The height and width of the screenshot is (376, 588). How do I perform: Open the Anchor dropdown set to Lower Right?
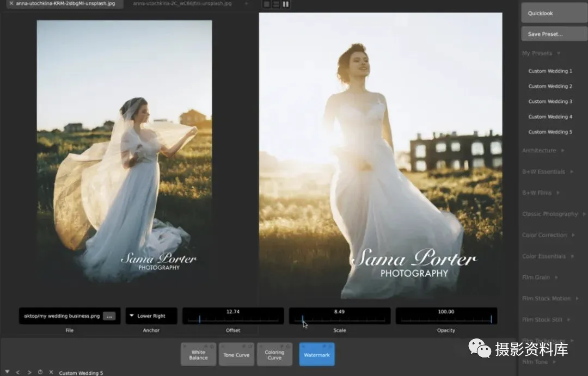151,316
